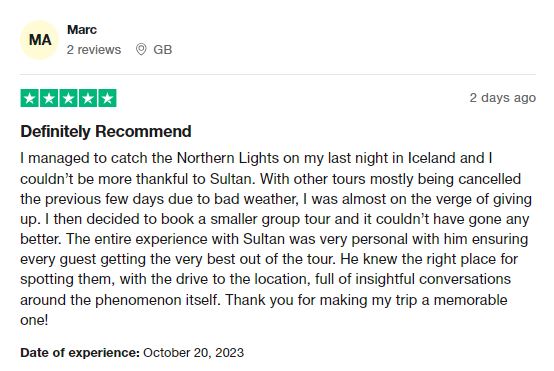The width and height of the screenshot is (554, 371).
Task: Click the 'Date of experience:' label
Action: [x=80, y=353]
